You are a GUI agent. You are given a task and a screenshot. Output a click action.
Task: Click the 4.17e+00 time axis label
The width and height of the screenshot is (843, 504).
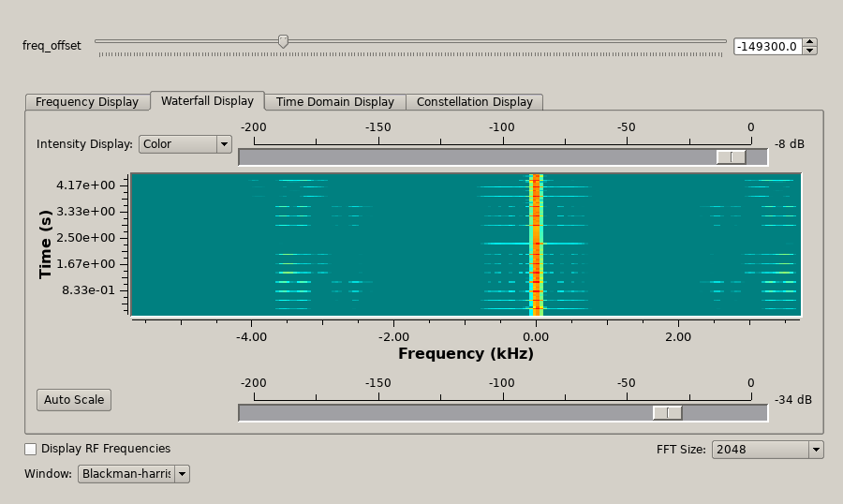pyautogui.click(x=85, y=185)
